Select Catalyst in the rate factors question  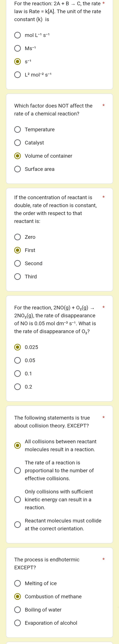point(18,142)
